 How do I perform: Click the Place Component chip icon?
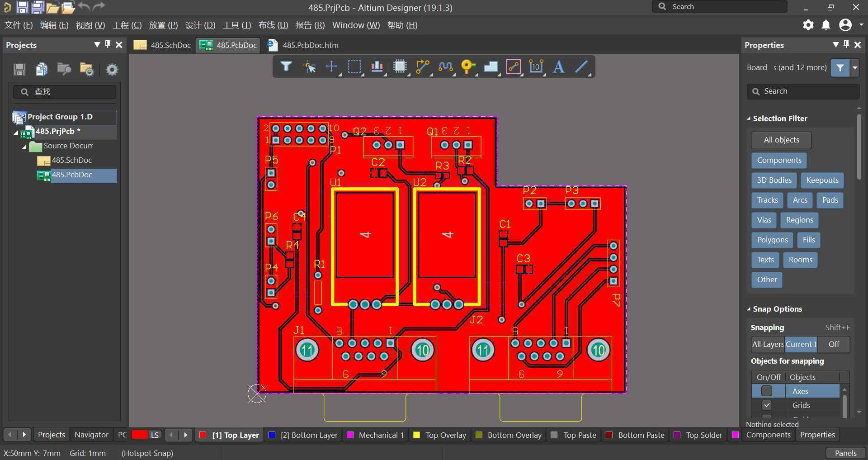click(x=400, y=66)
